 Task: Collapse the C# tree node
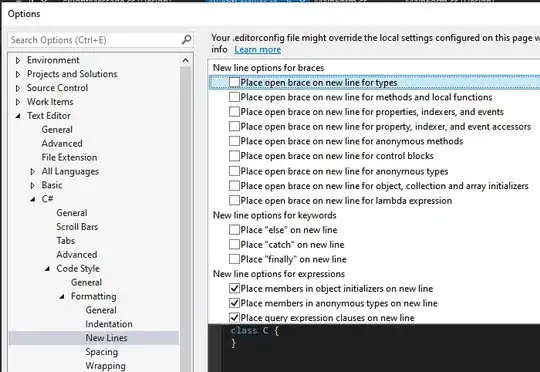coord(32,199)
